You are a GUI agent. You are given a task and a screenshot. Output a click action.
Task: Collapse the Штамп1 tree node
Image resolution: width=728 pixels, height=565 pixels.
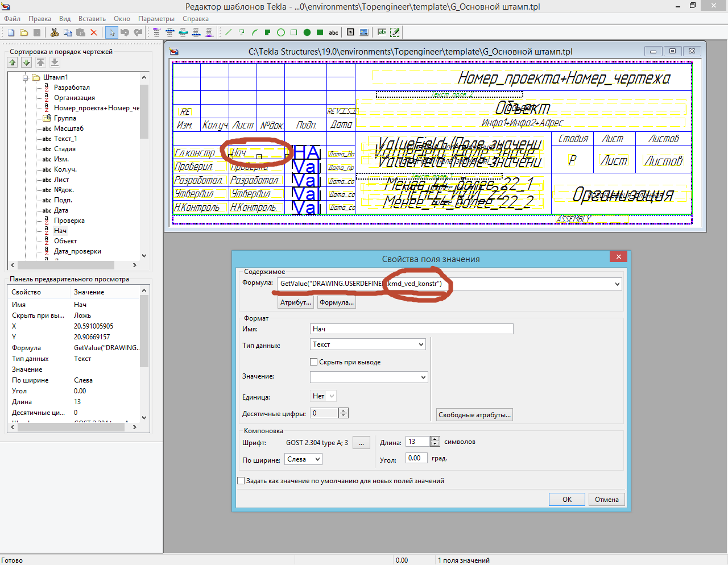[x=26, y=77]
